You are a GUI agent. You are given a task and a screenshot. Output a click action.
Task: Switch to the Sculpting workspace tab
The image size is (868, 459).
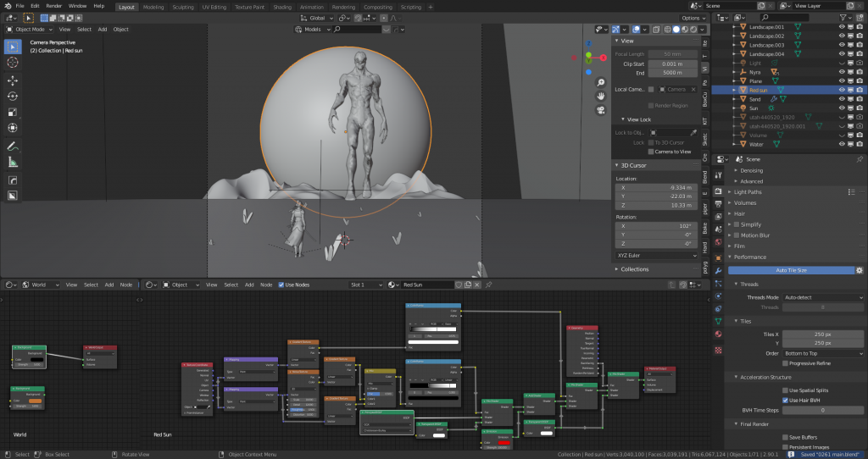click(183, 7)
